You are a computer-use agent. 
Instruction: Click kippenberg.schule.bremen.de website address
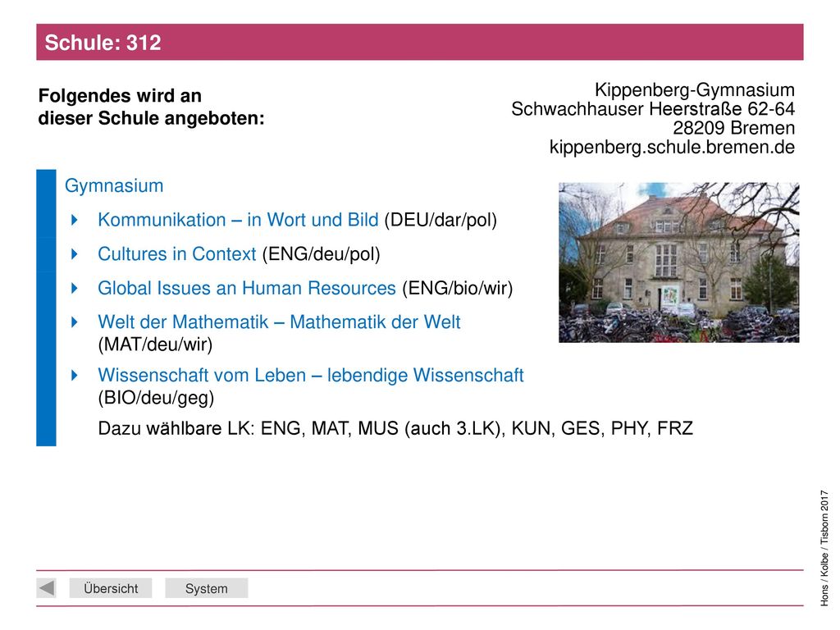[672, 147]
